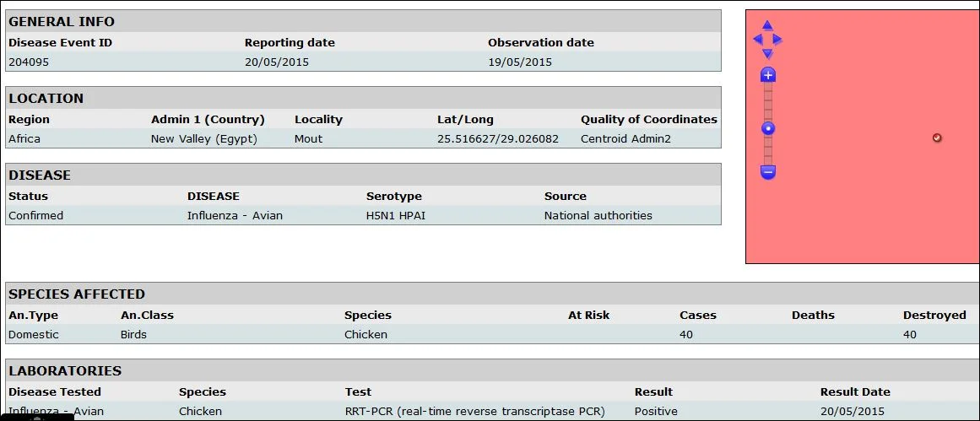
Task: Click the red event marker on map
Action: (x=937, y=138)
